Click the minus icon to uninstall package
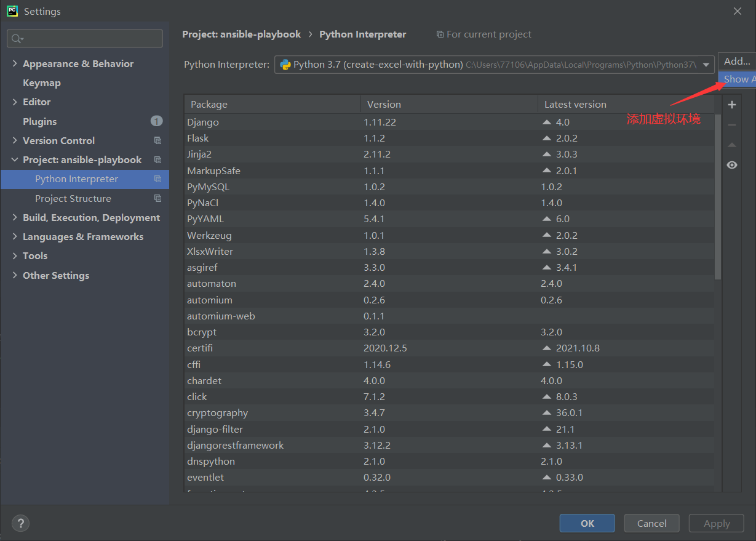 (731, 125)
